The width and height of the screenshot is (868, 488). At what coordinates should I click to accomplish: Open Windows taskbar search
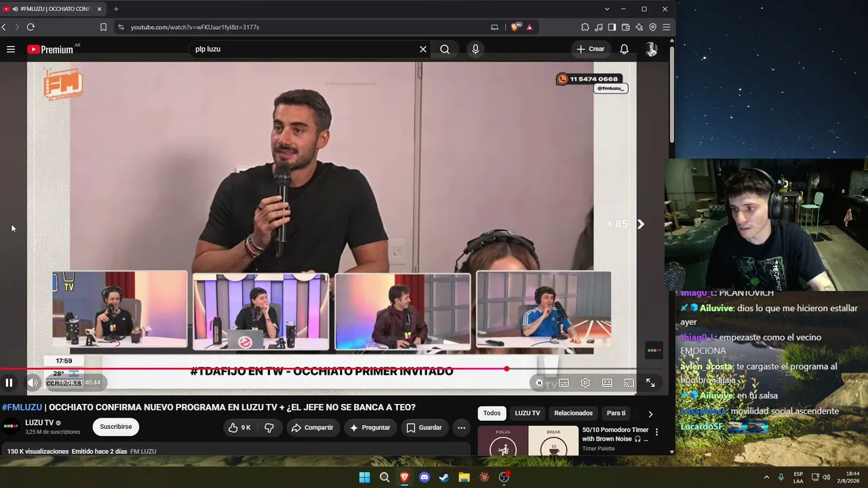[x=384, y=477]
